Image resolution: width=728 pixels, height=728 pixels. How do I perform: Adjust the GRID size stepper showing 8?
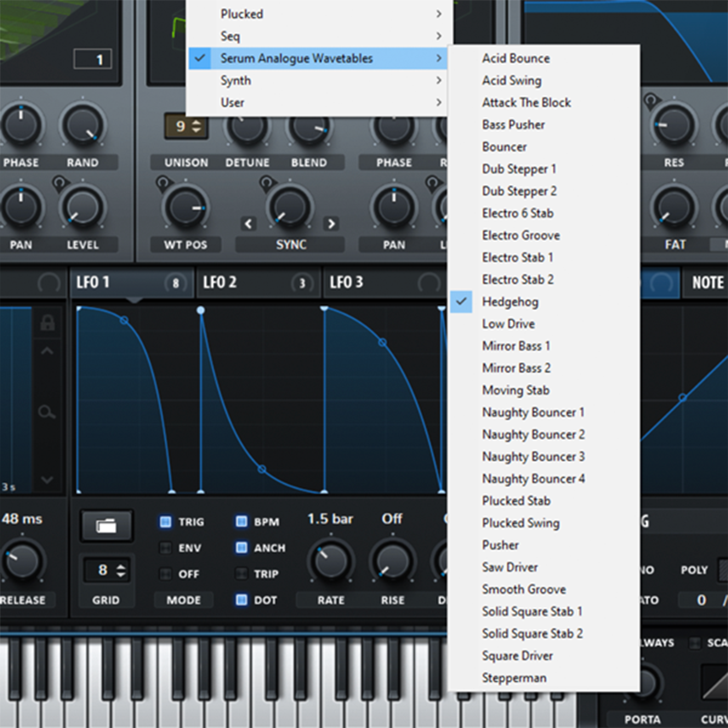point(120,570)
